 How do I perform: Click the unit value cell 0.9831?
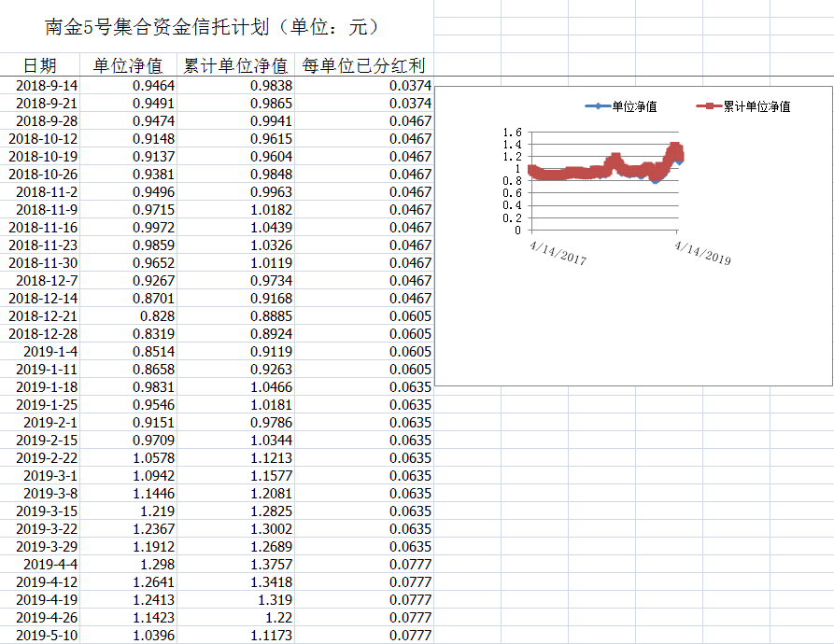pyautogui.click(x=128, y=386)
